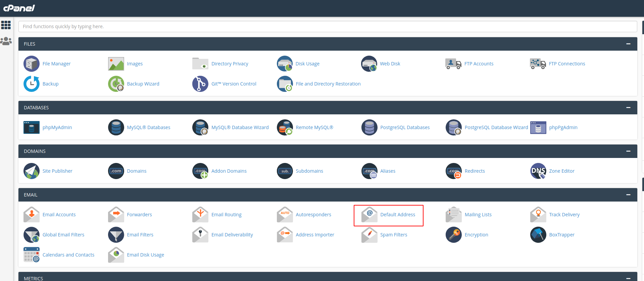The height and width of the screenshot is (281, 644).
Task: Click the Spam Filters envelope icon
Action: click(x=369, y=235)
